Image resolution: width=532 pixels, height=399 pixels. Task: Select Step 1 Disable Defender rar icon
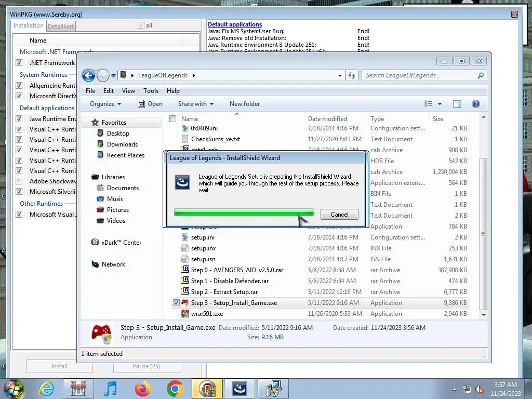pyautogui.click(x=185, y=281)
